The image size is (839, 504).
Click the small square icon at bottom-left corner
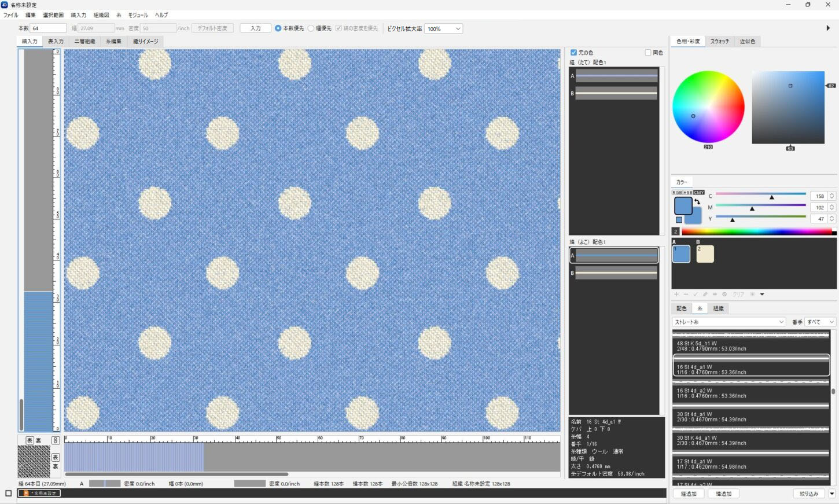tap(8, 494)
